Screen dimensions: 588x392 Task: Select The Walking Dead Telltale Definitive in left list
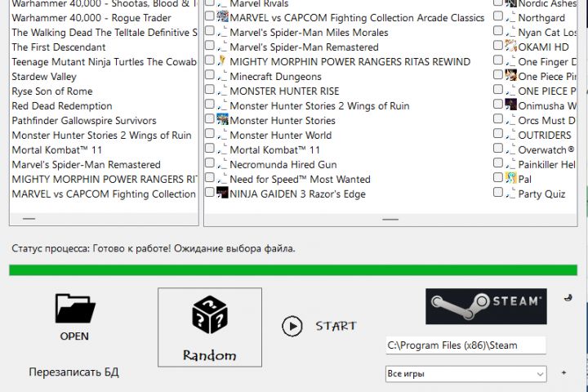pyautogui.click(x=105, y=33)
